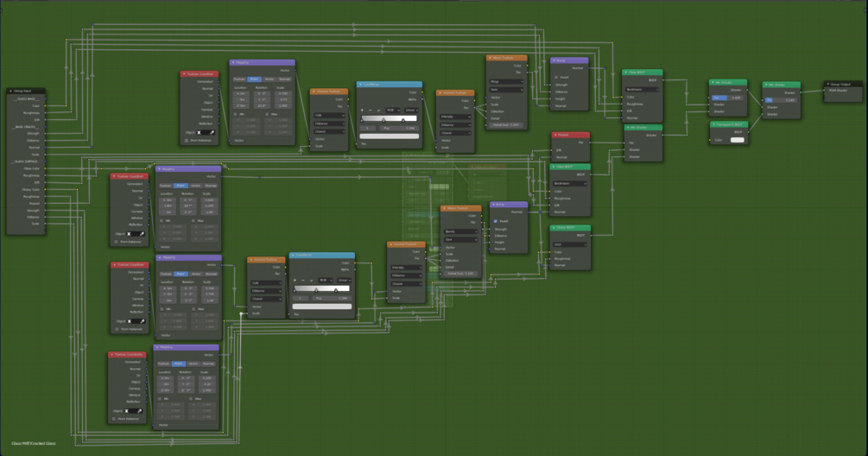Collapse the topmost Mapping node

coord(233,62)
